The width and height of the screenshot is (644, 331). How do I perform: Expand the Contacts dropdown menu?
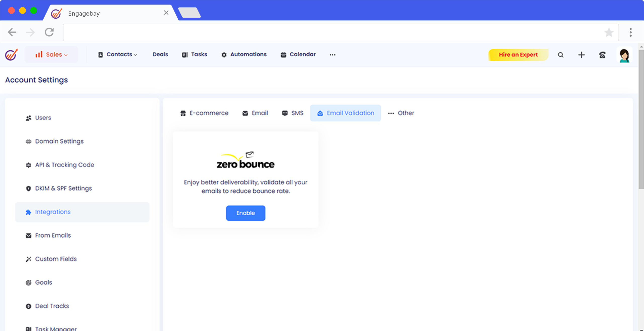[x=117, y=55]
